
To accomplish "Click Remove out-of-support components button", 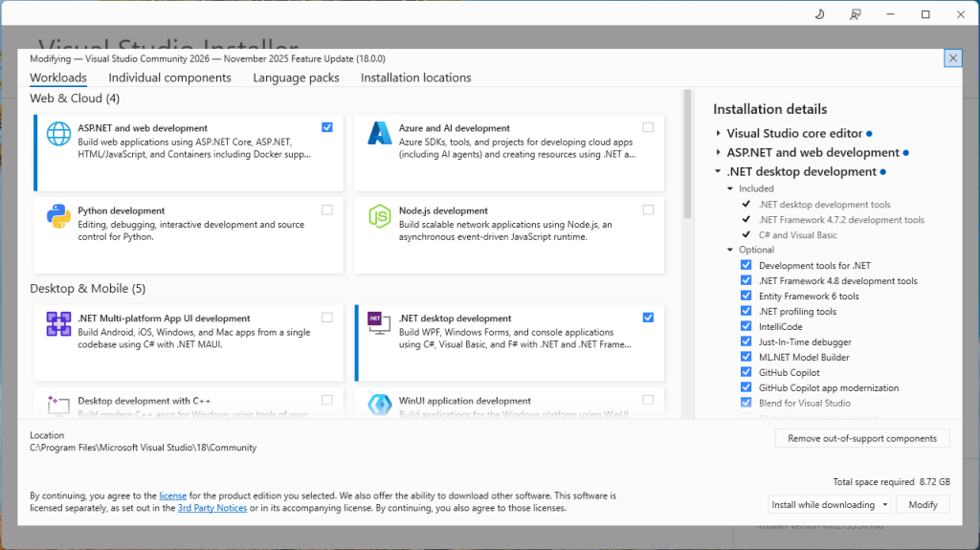I will (x=862, y=438).
